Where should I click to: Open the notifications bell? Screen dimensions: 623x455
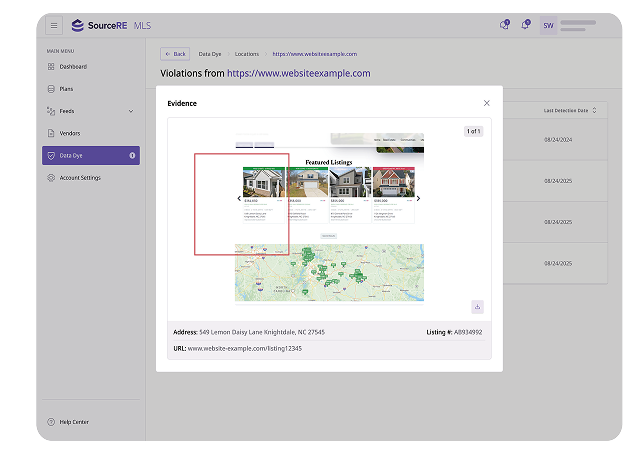[526, 25]
